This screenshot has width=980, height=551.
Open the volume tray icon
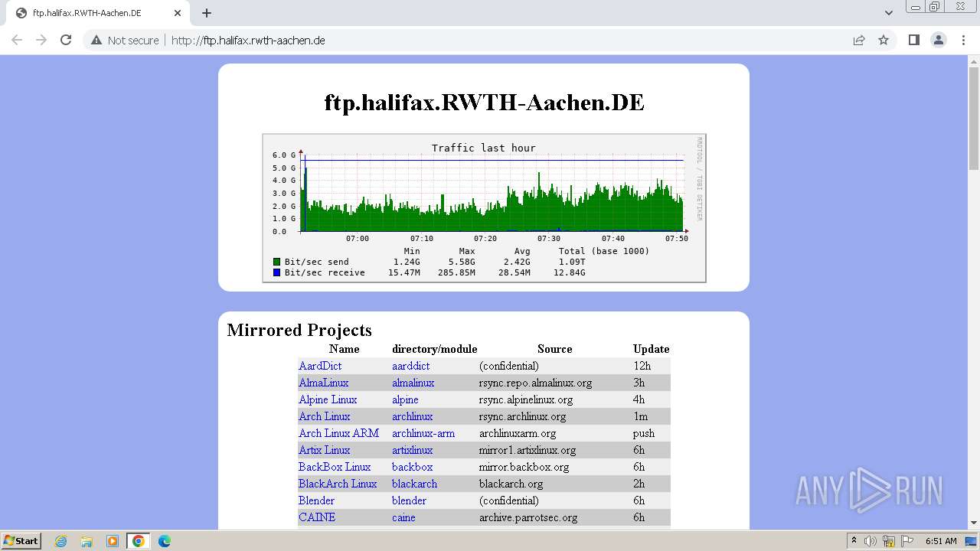[x=871, y=541]
